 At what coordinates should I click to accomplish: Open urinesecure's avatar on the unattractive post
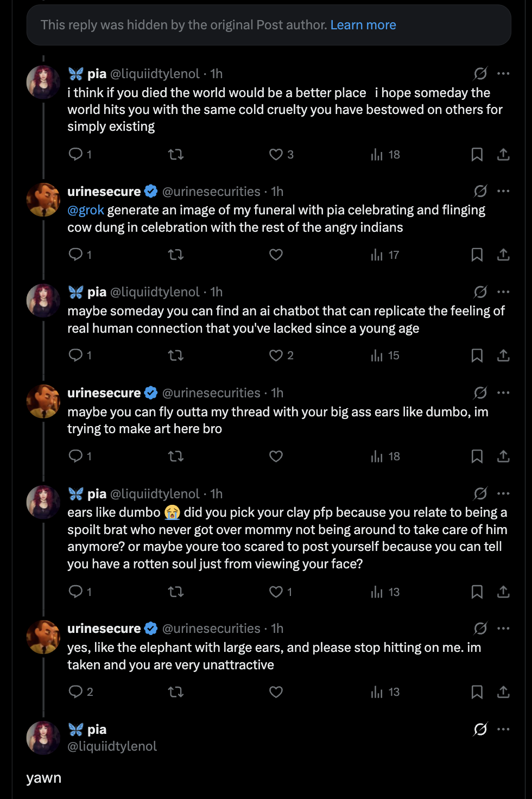click(x=43, y=637)
